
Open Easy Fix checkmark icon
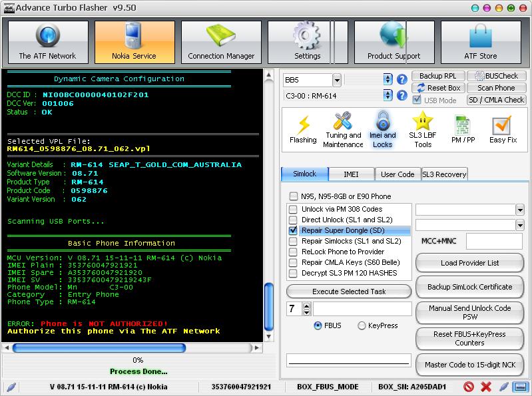pyautogui.click(x=503, y=130)
